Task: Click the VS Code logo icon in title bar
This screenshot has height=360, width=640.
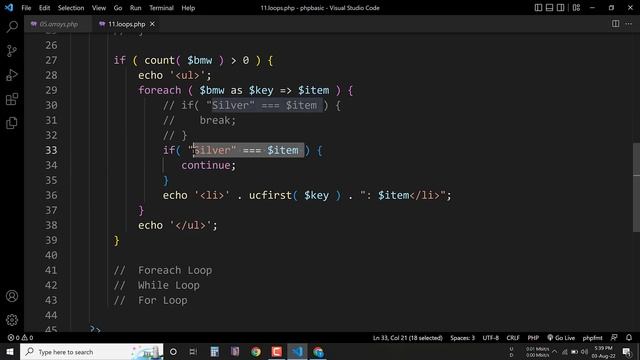Action: point(9,7)
